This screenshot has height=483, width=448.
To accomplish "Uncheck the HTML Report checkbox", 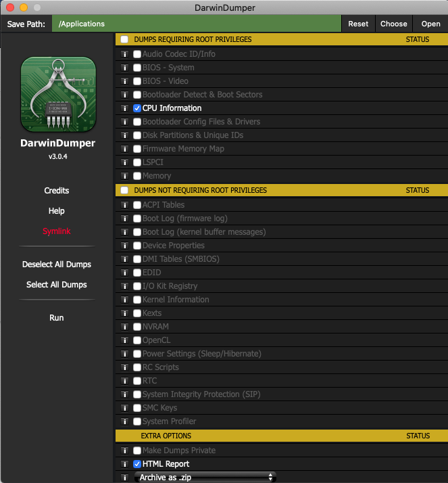I will point(137,464).
